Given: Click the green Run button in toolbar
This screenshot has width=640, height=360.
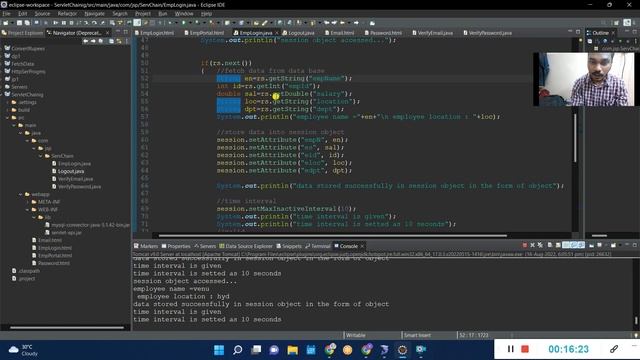Looking at the screenshot, I should pos(184,23).
